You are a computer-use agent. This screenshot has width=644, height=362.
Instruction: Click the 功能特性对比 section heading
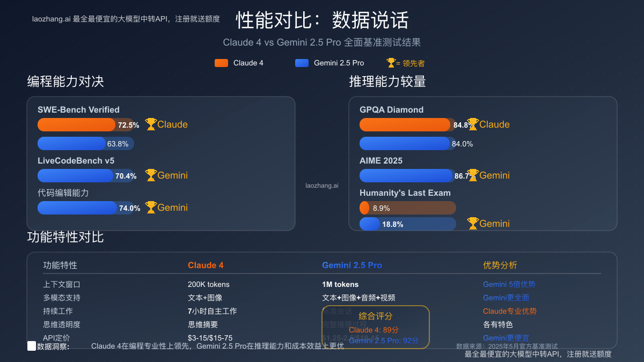pyautogui.click(x=65, y=237)
